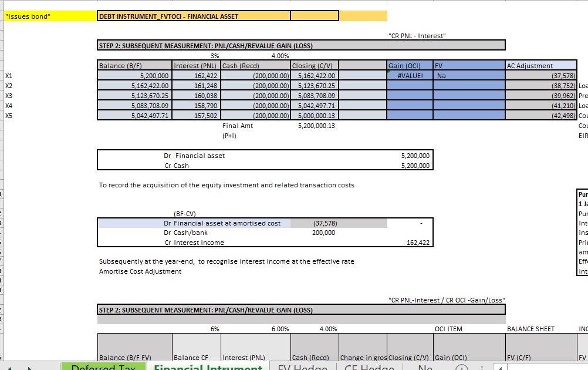Open the partially hidden No sheet tab
588x370 pixels.
[424, 368]
